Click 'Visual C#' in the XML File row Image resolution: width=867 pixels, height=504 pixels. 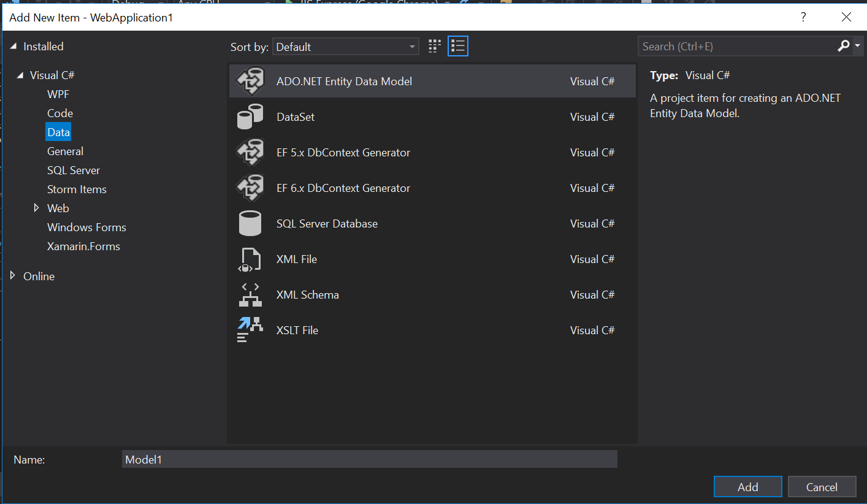pyautogui.click(x=592, y=259)
